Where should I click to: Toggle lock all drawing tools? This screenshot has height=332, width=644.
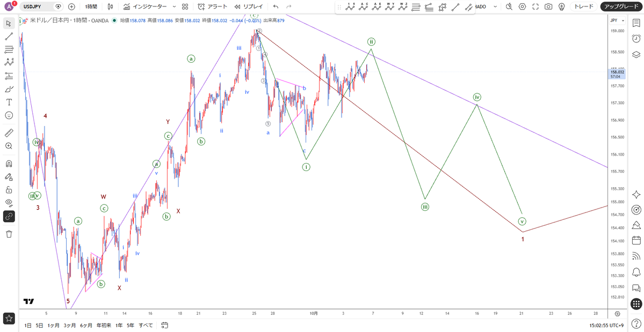[9, 190]
